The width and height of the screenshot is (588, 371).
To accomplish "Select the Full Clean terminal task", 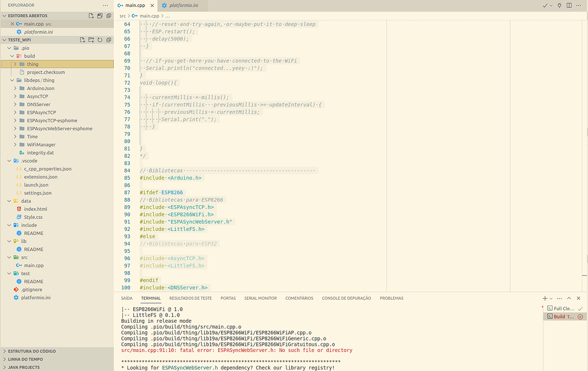I will coord(565,308).
